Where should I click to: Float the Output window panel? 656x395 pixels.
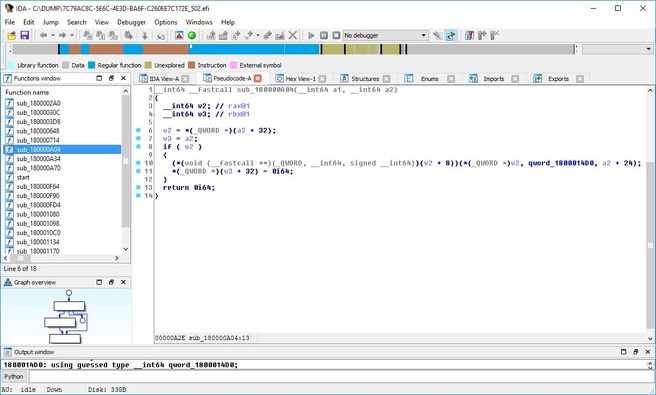636,352
